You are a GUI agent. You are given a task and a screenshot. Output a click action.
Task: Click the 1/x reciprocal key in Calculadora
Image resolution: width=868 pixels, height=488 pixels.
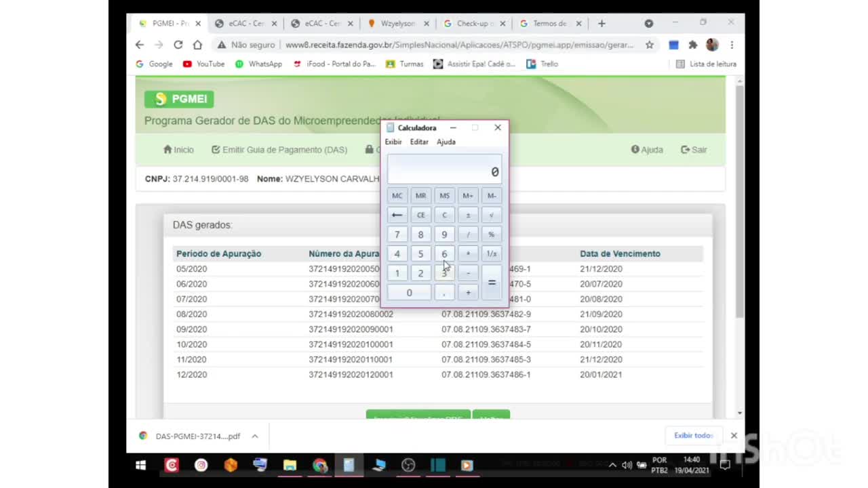coord(492,253)
